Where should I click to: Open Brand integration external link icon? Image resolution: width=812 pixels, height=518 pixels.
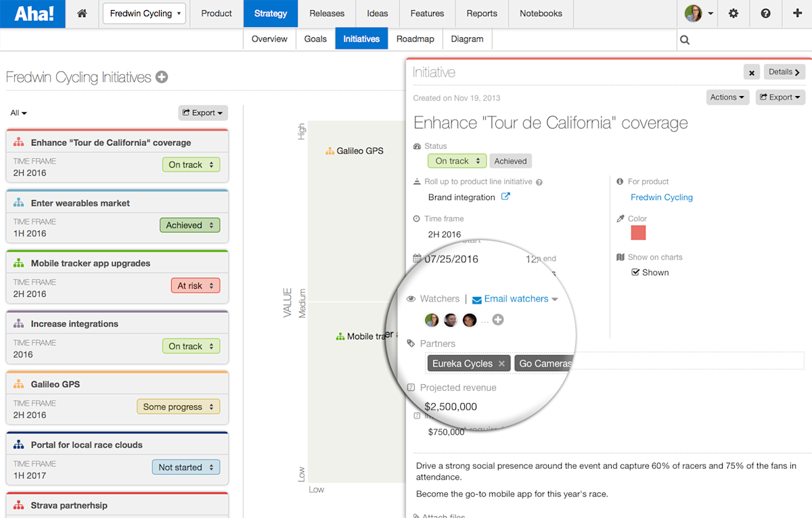(505, 197)
